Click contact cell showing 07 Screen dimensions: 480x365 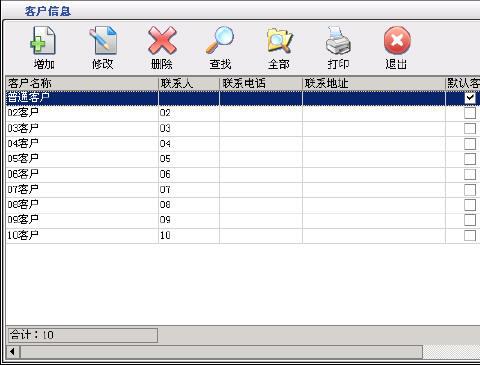pyautogui.click(x=189, y=190)
